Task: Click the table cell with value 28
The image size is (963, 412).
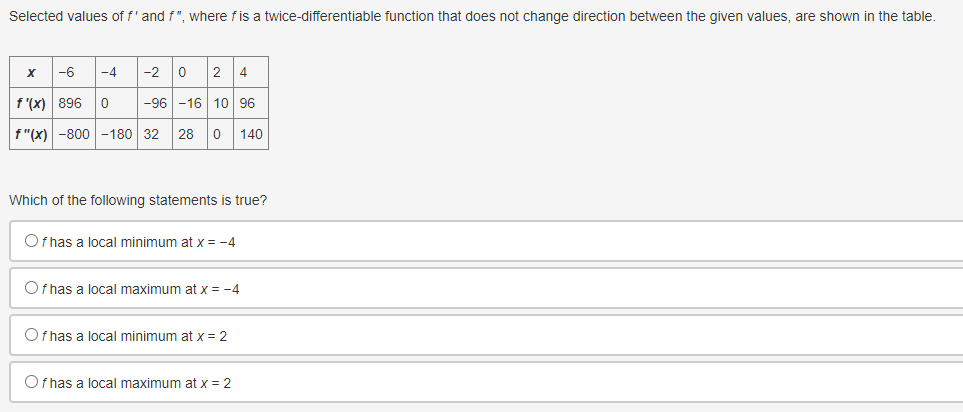Action: click(190, 134)
